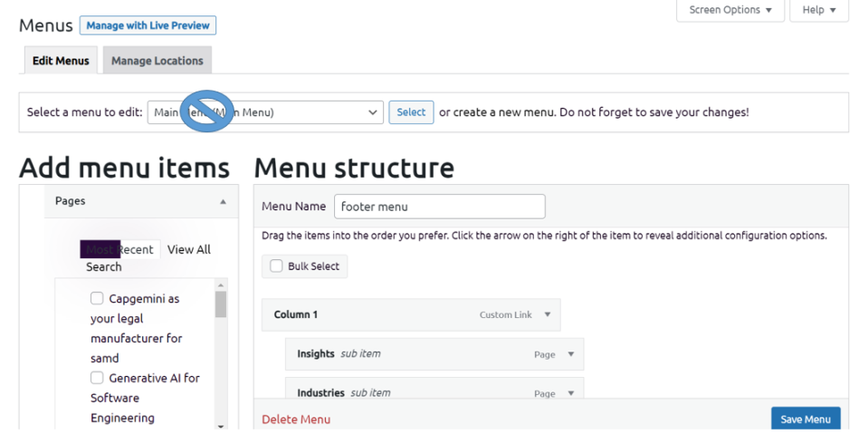Click the Menu Name input field
Viewport: 868px width, 444px height.
pos(439,207)
